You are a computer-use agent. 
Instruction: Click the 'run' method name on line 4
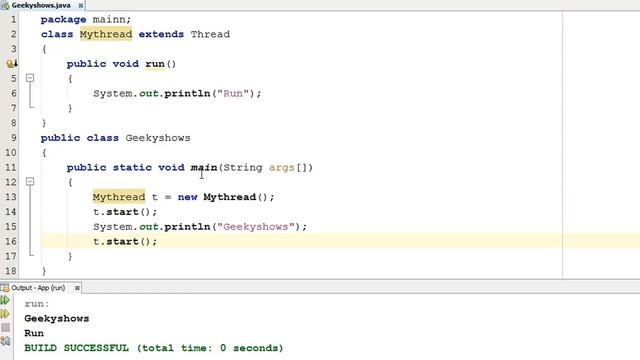[155, 64]
